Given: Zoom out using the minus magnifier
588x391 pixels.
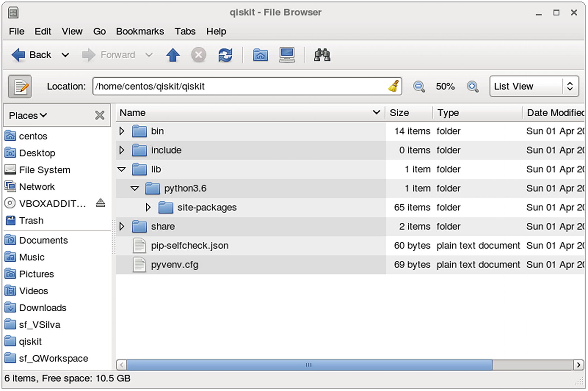Looking at the screenshot, I should 419,87.
